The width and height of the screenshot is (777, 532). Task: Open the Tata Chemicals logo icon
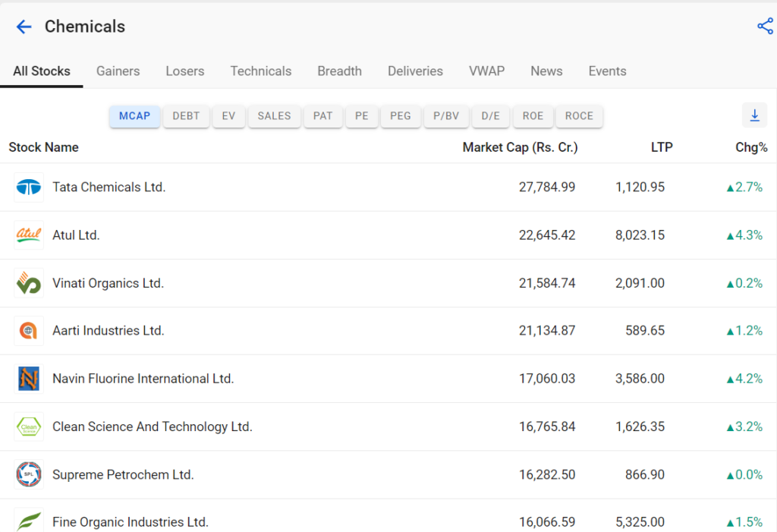[29, 187]
